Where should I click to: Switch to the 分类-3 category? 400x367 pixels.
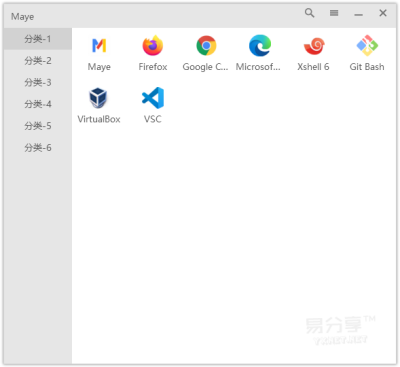tap(38, 82)
